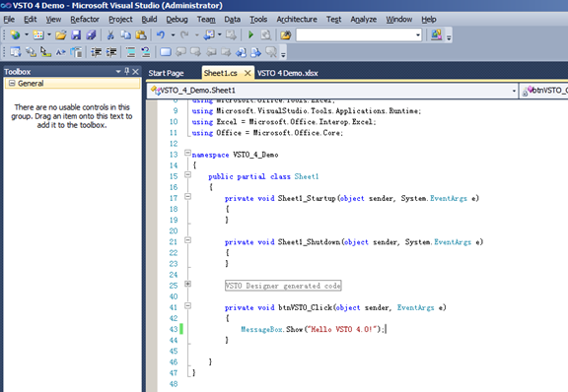Click the Cut scissors icon
The height and width of the screenshot is (392, 568).
tap(110, 35)
